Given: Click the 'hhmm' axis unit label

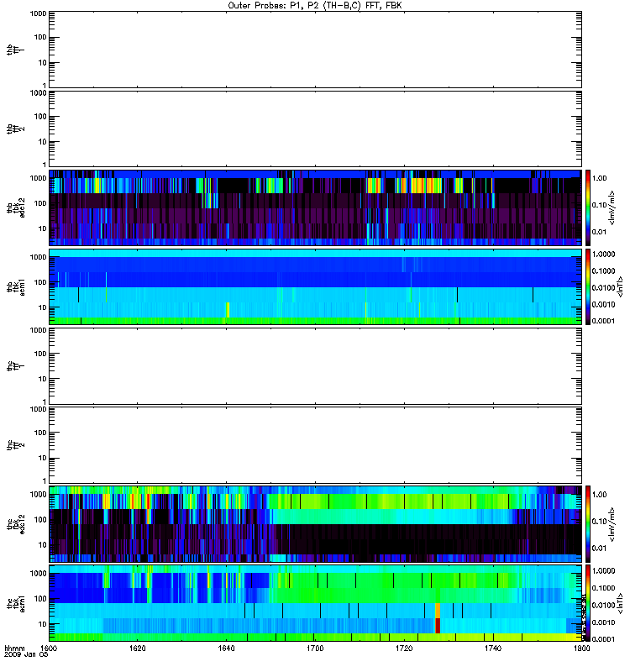Looking at the screenshot, I should (x=14, y=648).
